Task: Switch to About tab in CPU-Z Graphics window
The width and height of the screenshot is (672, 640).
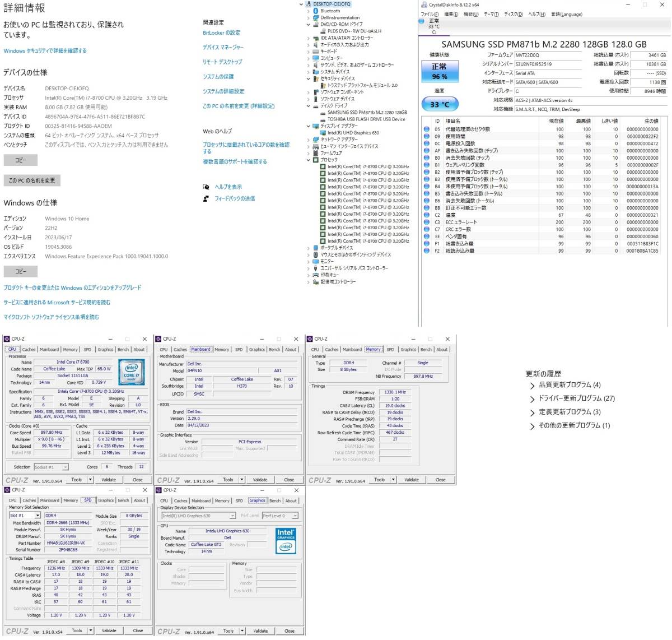Action: click(x=291, y=501)
